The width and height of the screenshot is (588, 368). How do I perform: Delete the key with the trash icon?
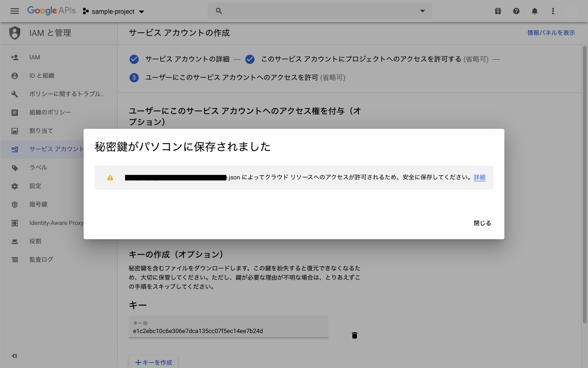(x=354, y=335)
